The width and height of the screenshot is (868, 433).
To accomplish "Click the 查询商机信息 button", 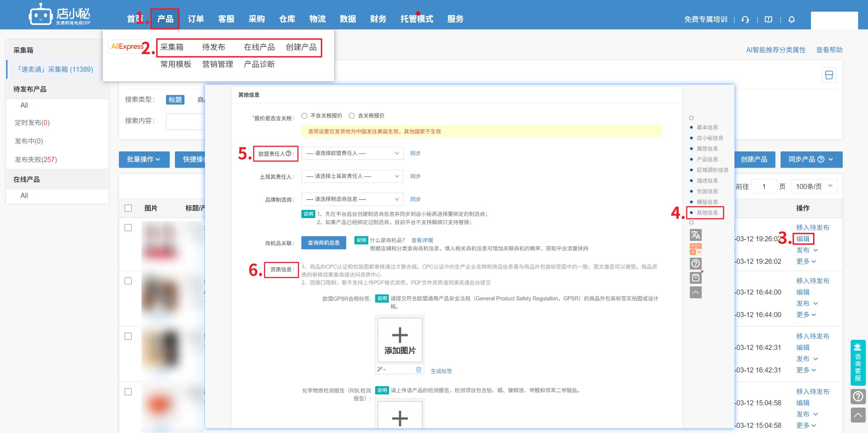I will (x=323, y=243).
